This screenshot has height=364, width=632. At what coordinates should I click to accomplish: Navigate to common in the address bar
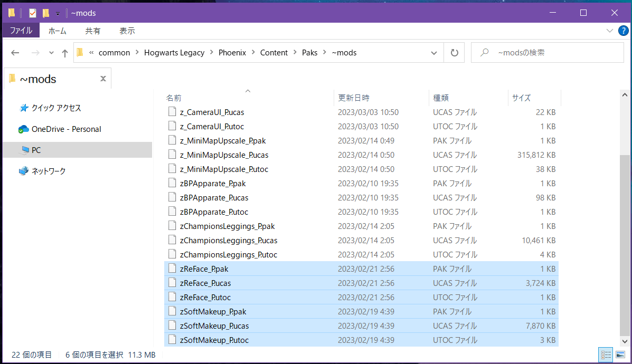tap(114, 53)
